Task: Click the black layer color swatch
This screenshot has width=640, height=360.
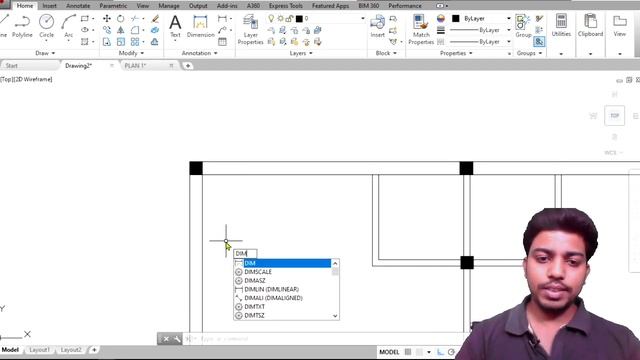Action: click(x=299, y=18)
